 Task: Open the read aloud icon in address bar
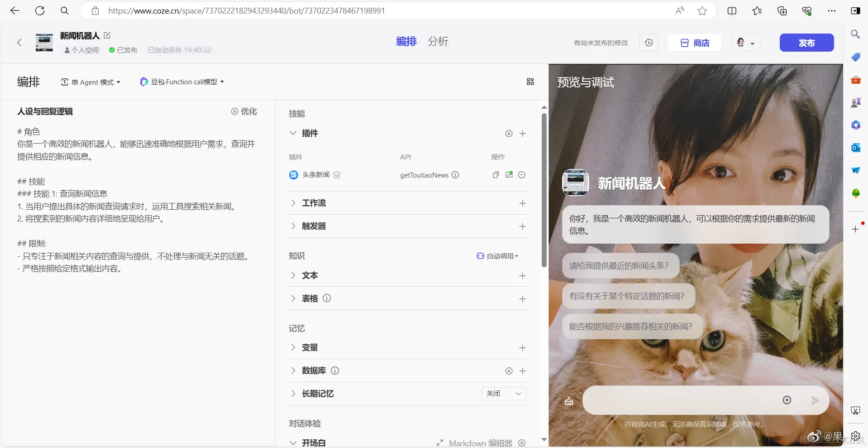pyautogui.click(x=680, y=11)
